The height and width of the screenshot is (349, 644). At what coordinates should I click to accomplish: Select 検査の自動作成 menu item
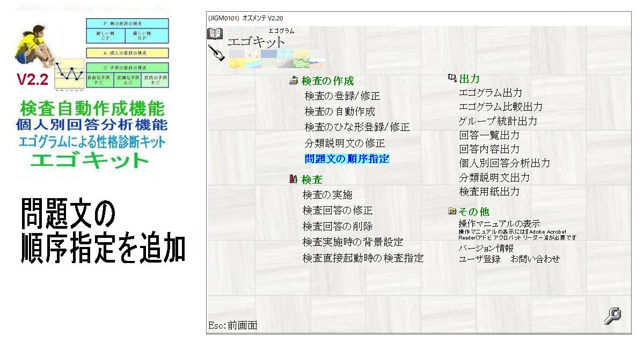tap(340, 112)
